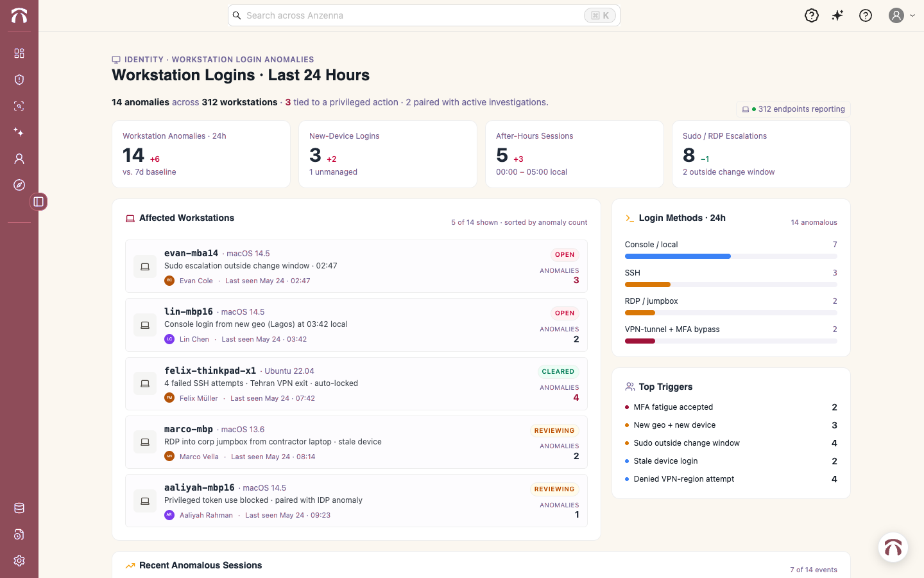
Task: Open the support lifebuoy icon in header
Action: 812,15
